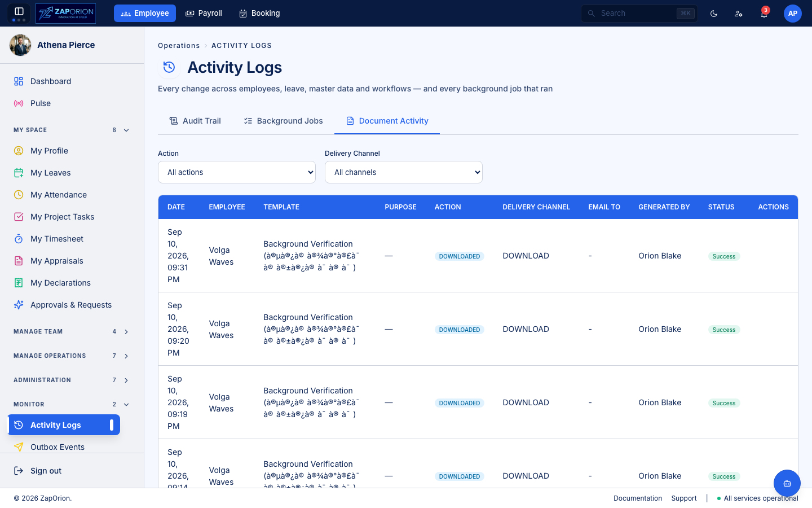The width and height of the screenshot is (812, 508).
Task: Collapse the MY SPACE section
Action: tap(72, 130)
